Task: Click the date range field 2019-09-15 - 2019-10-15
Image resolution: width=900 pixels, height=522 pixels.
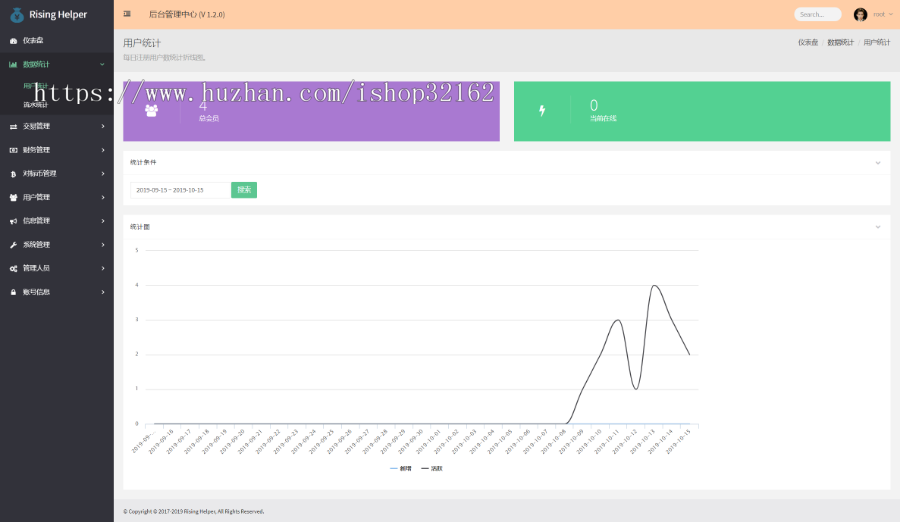Action: pos(180,190)
